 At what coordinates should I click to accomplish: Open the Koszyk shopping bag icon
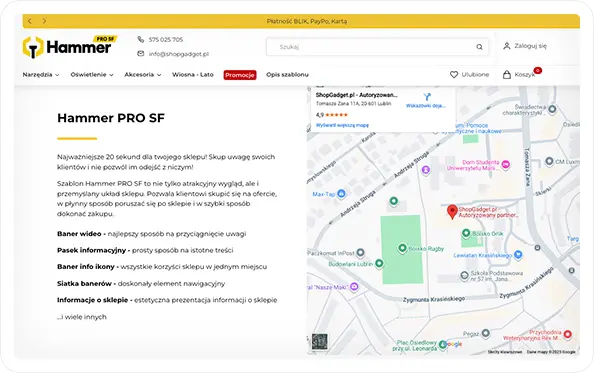(507, 75)
